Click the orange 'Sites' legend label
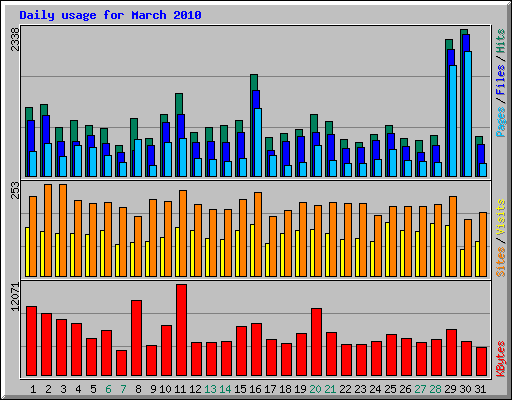The width and height of the screenshot is (512, 400). coord(501,262)
